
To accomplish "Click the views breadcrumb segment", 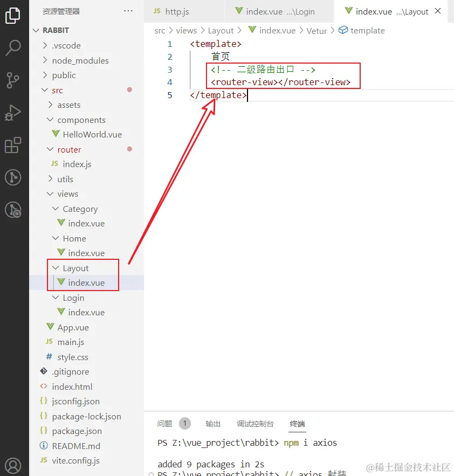I will 186,31.
